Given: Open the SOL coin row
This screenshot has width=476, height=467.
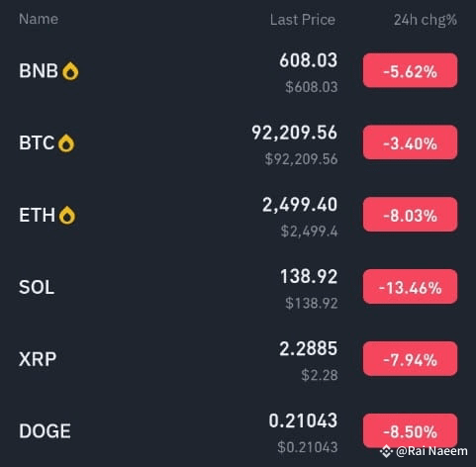Looking at the screenshot, I should click(x=238, y=287).
